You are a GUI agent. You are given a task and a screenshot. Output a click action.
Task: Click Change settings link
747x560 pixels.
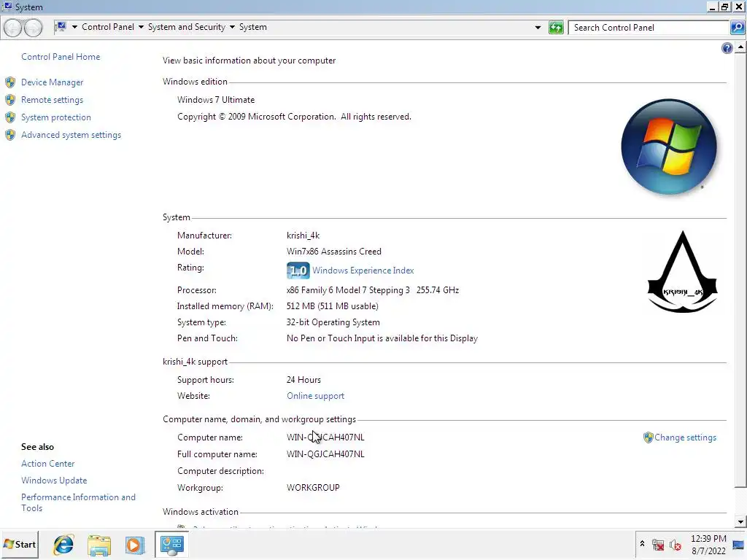[x=685, y=437]
